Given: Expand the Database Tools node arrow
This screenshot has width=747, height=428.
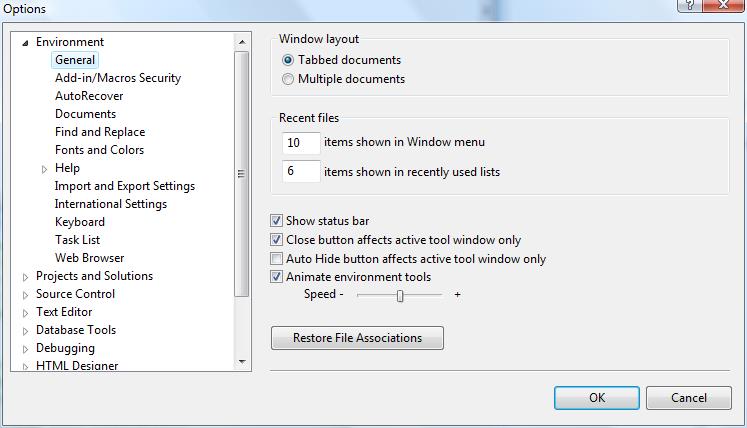Looking at the screenshot, I should coord(25,331).
